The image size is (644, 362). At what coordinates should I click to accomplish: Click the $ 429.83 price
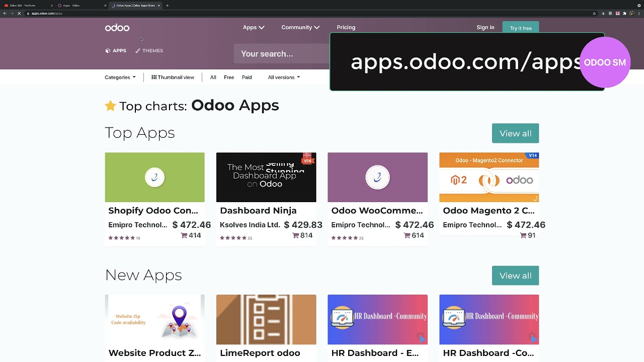[x=303, y=225]
